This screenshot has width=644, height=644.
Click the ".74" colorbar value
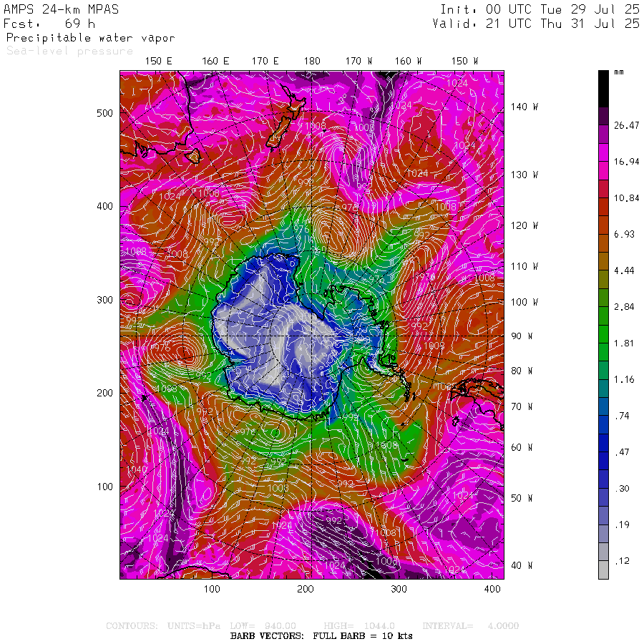tap(622, 416)
